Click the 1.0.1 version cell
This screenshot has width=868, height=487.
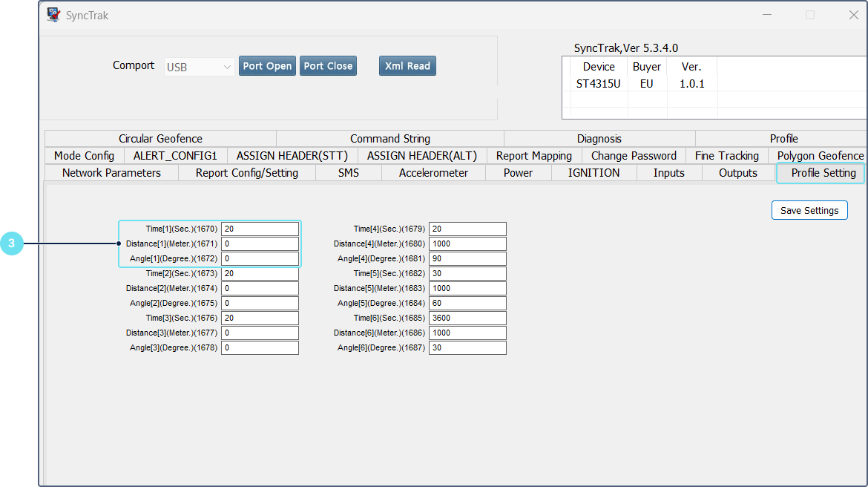tap(692, 84)
